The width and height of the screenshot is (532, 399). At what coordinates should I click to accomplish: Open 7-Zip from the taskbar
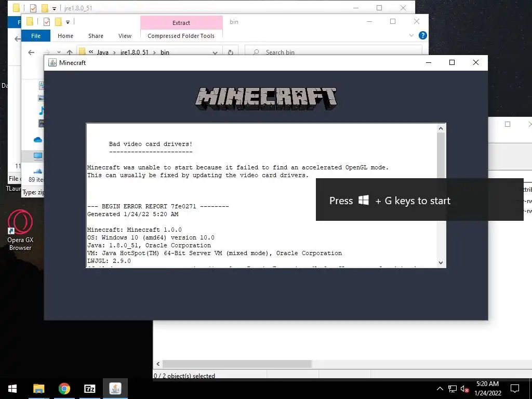[x=89, y=389]
